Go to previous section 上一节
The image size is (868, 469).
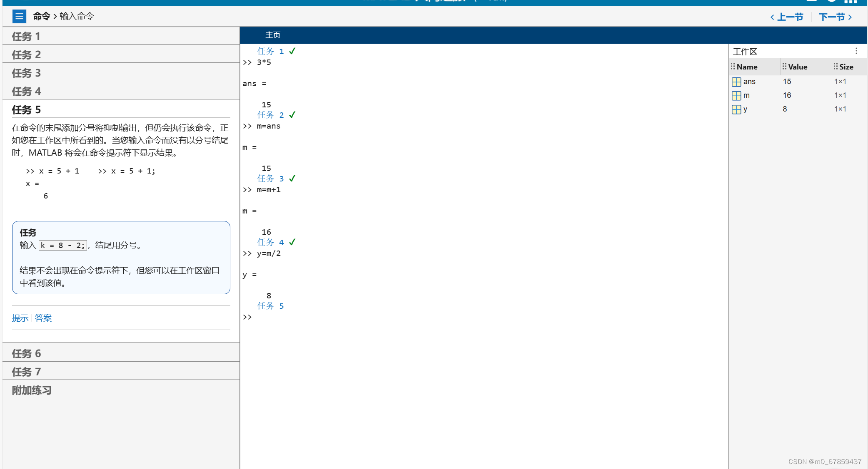[786, 17]
